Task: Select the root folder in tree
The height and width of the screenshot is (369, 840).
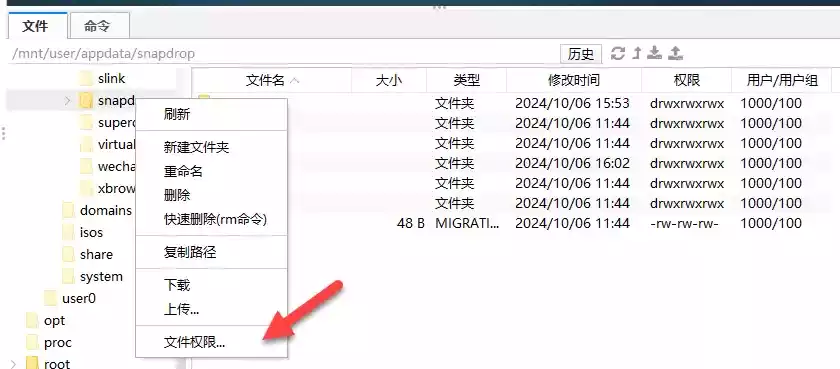Action: point(57,364)
